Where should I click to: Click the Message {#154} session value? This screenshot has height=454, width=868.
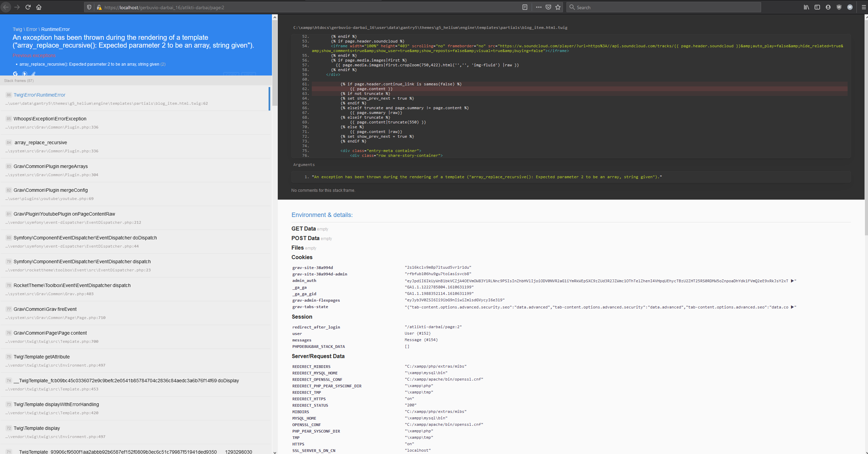(421, 340)
